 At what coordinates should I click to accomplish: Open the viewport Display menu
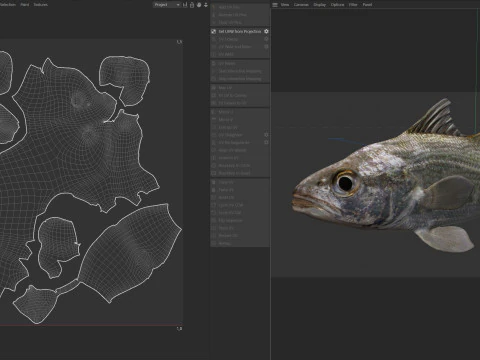(x=319, y=5)
